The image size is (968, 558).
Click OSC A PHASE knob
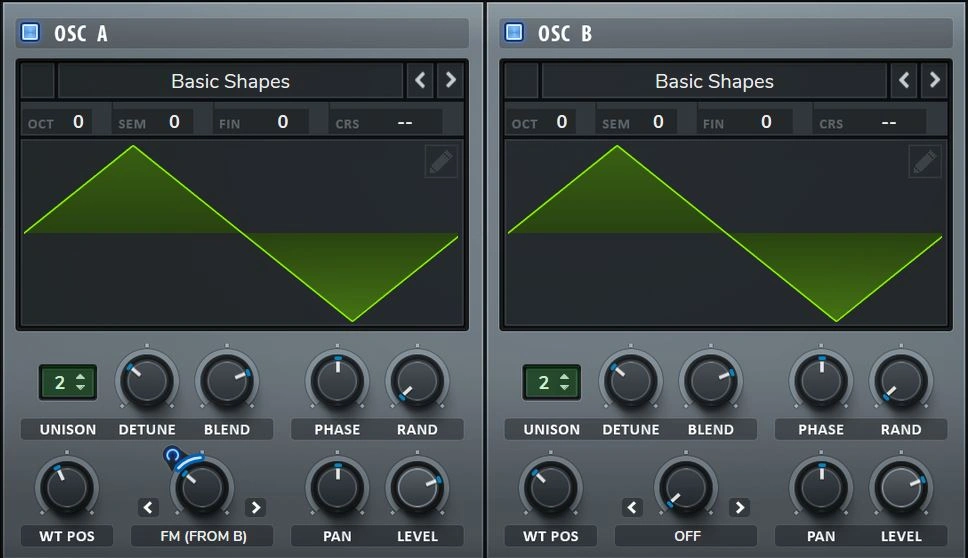click(337, 381)
